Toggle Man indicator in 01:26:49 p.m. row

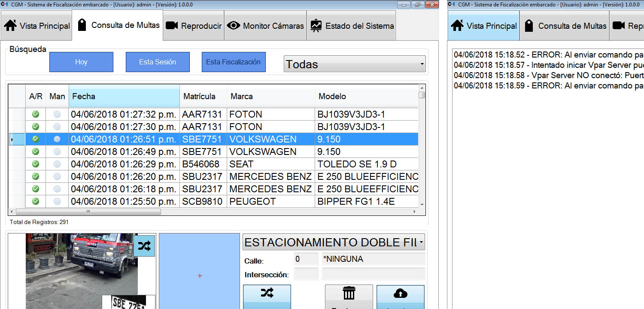pyautogui.click(x=57, y=151)
